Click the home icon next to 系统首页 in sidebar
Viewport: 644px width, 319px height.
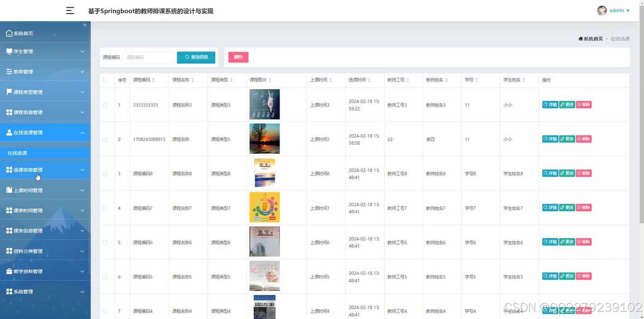(x=9, y=33)
